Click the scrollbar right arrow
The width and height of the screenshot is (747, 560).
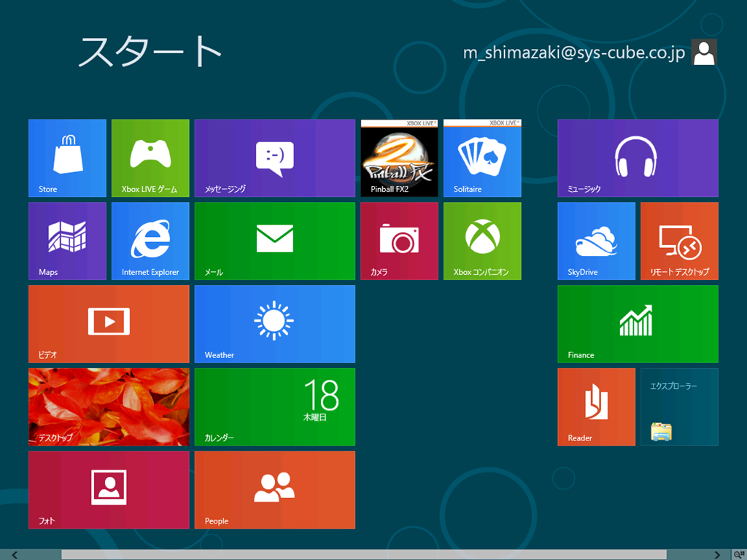[717, 555]
